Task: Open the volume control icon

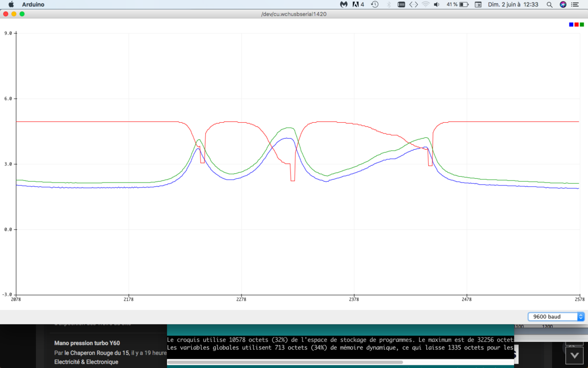Action: [437, 4]
